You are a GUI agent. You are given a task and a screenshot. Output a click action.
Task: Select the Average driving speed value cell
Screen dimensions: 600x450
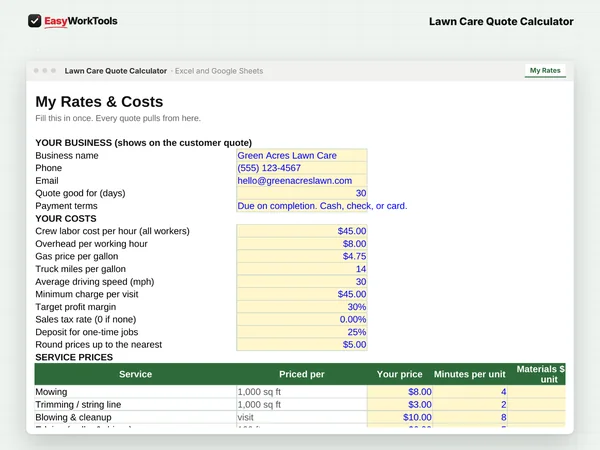point(302,282)
